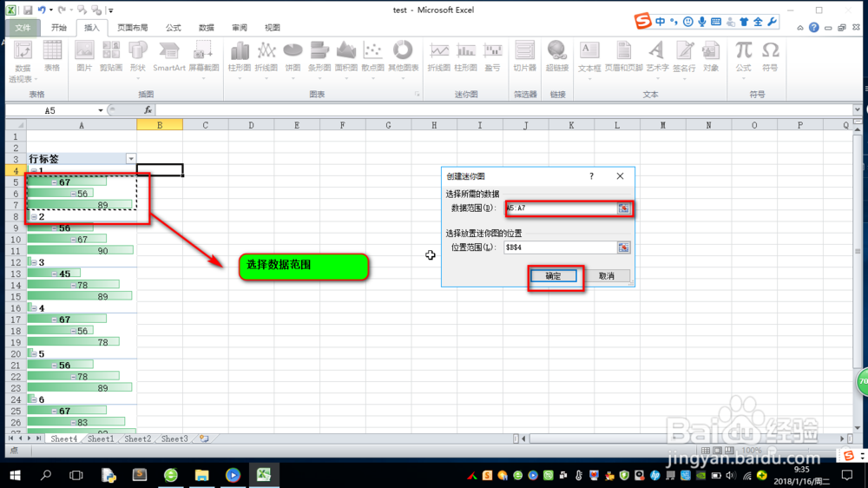Image resolution: width=868 pixels, height=488 pixels.
Task: Open the File tab
Action: coord(23,27)
